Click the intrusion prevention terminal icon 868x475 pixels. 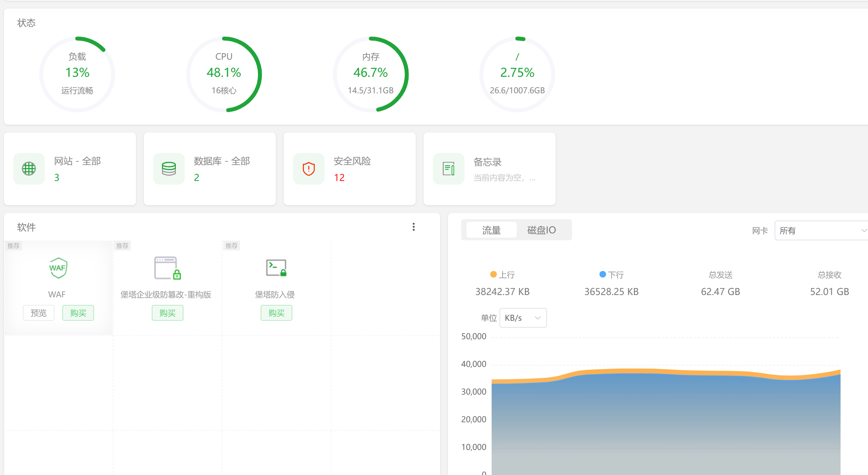[x=276, y=268]
